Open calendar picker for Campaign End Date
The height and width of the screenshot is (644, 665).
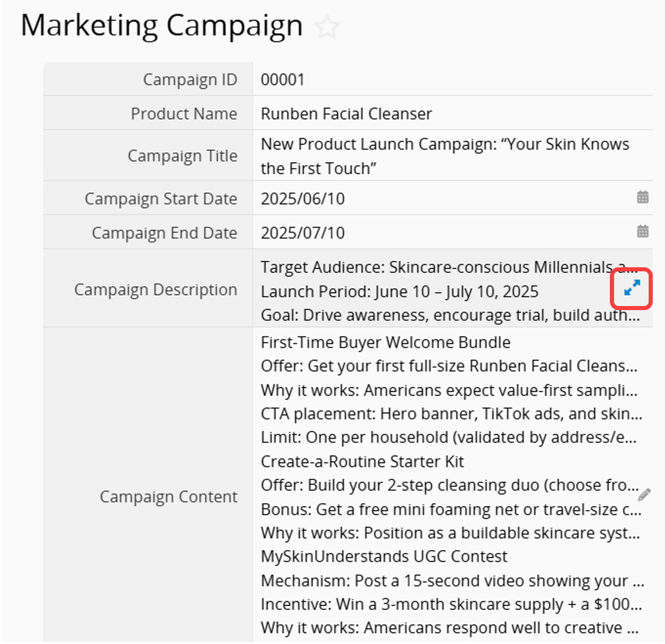(643, 232)
